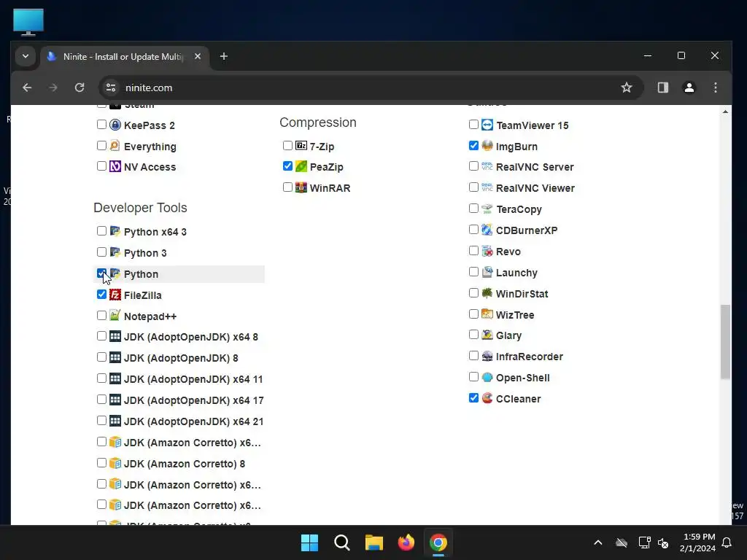Click the Glary app icon
This screenshot has height=560, width=747.
(487, 335)
